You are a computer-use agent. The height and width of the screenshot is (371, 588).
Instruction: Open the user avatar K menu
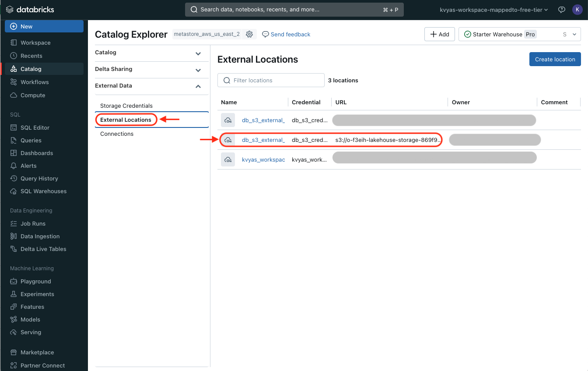pyautogui.click(x=577, y=10)
